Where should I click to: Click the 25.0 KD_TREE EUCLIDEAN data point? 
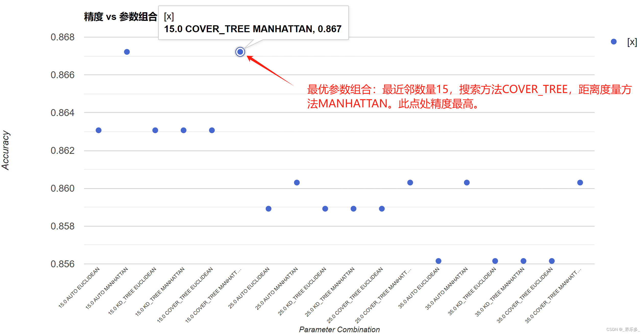coord(325,209)
